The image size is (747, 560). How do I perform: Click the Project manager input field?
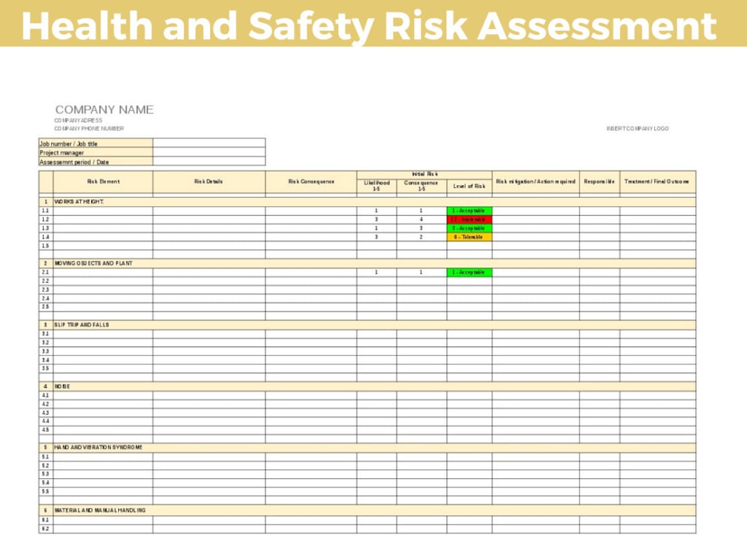[x=208, y=153]
